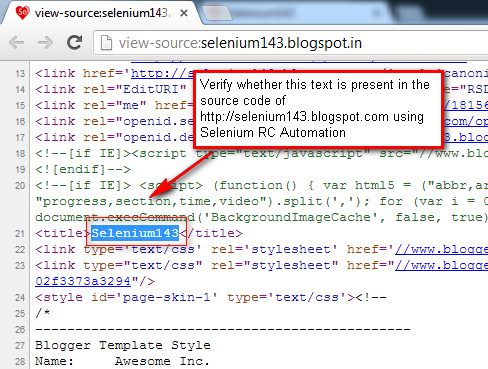Click the <![endif]--> text on line 19
The height and width of the screenshot is (369, 488).
83,169
